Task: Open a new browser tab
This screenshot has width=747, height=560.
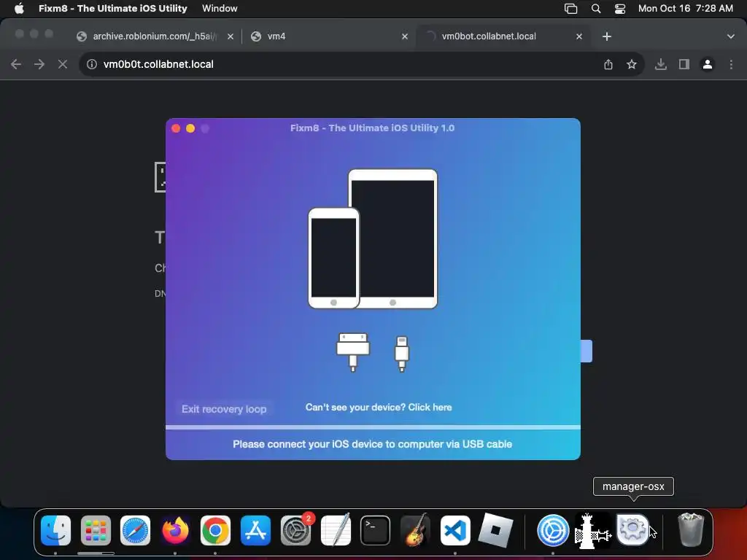Action: pos(607,36)
